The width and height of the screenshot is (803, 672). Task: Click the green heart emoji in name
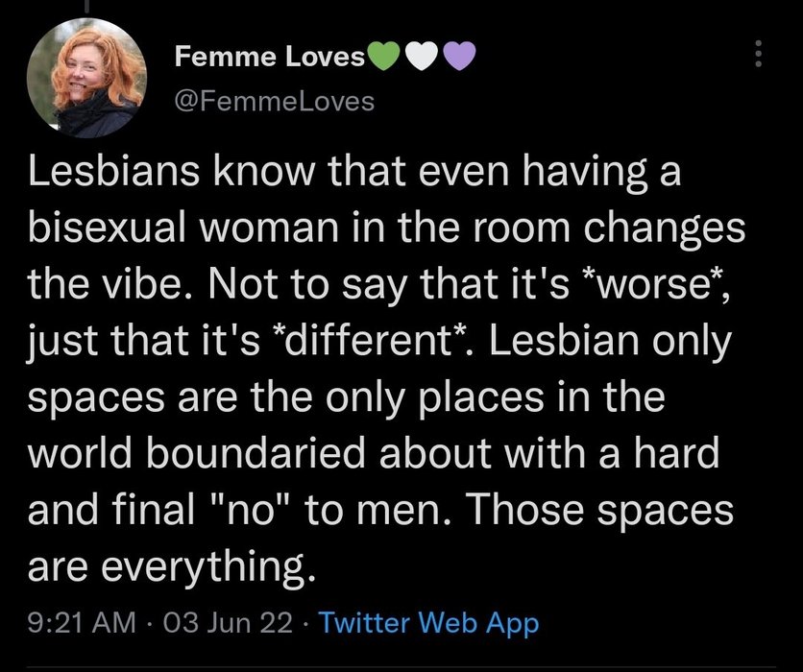pos(382,59)
